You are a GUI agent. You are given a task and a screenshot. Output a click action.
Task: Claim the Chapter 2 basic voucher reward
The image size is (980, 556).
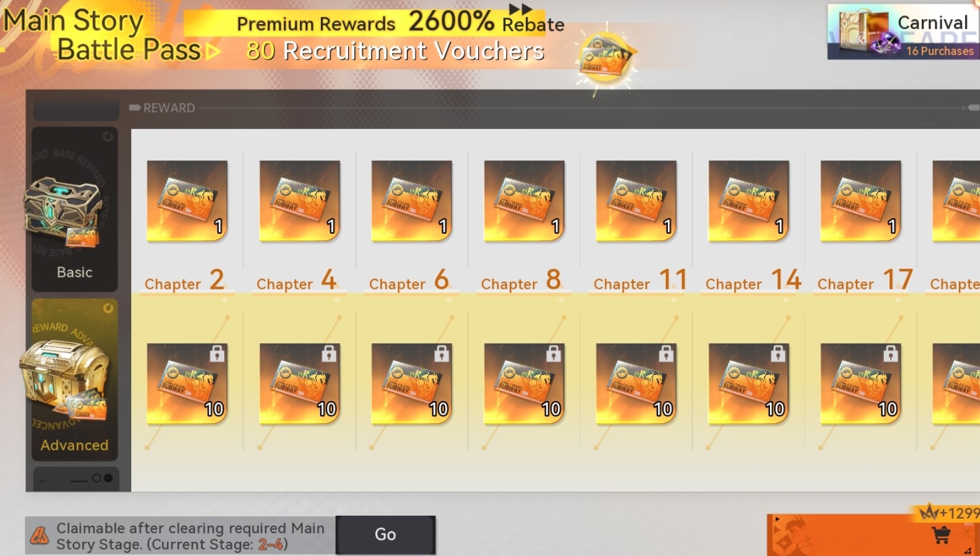[187, 201]
